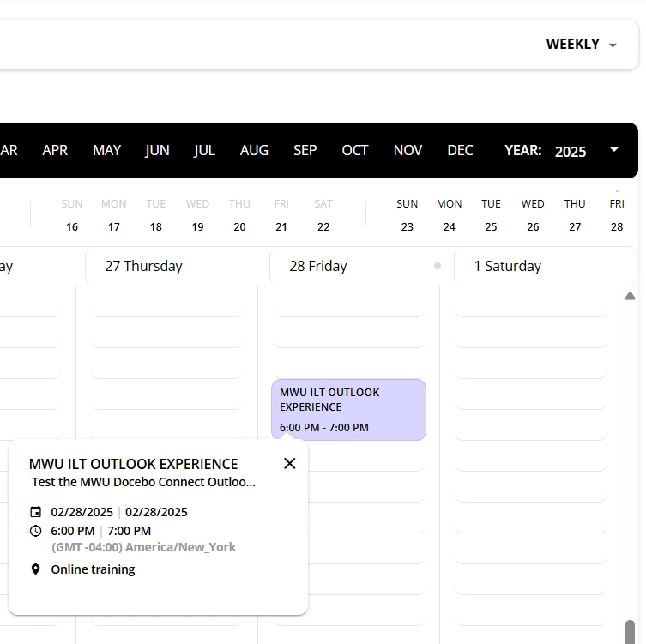Click the scroll up arrow of calendar
The height and width of the screenshot is (644, 646).
(x=630, y=296)
